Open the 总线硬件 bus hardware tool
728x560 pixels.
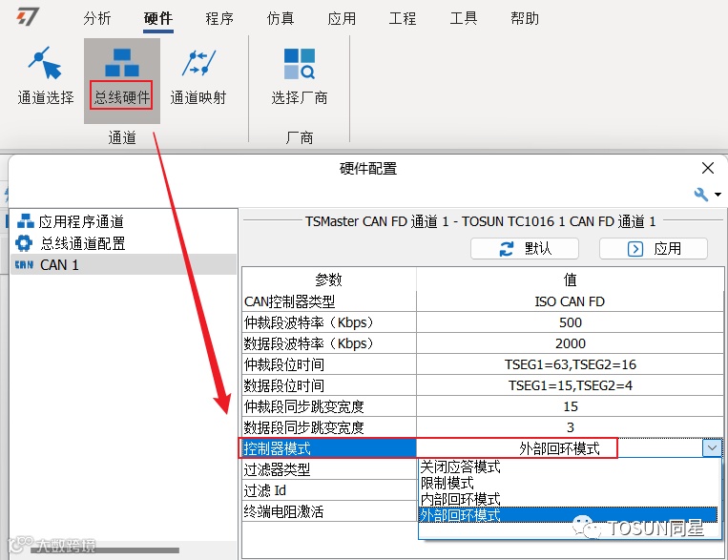pyautogui.click(x=121, y=80)
